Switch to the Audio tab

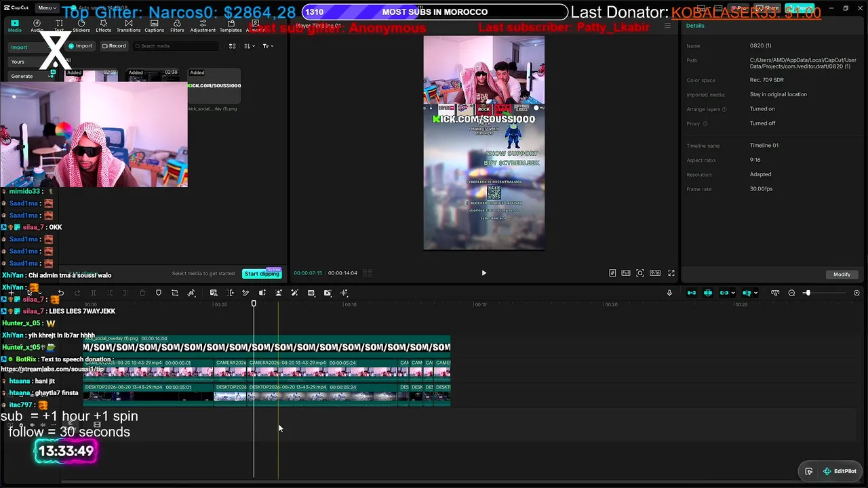click(37, 26)
